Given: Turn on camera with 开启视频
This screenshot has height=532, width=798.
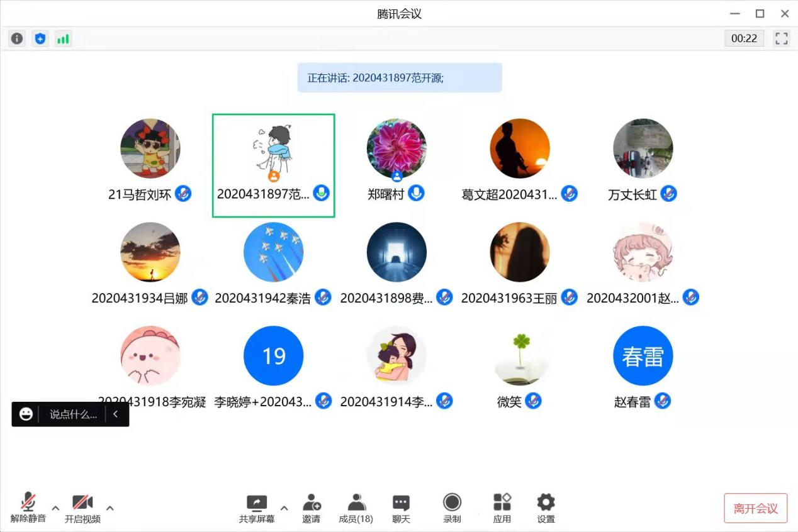Looking at the screenshot, I should click(82, 508).
